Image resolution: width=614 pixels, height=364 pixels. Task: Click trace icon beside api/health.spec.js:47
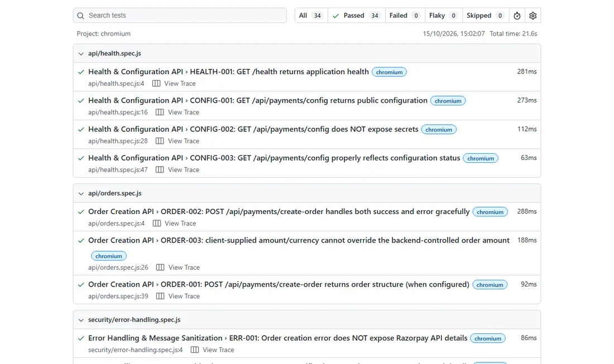coord(160,169)
